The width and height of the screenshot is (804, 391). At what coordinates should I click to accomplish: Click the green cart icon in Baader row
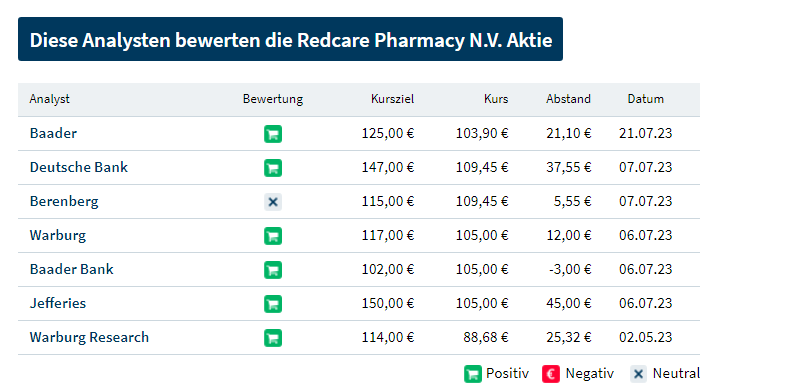[273, 134]
